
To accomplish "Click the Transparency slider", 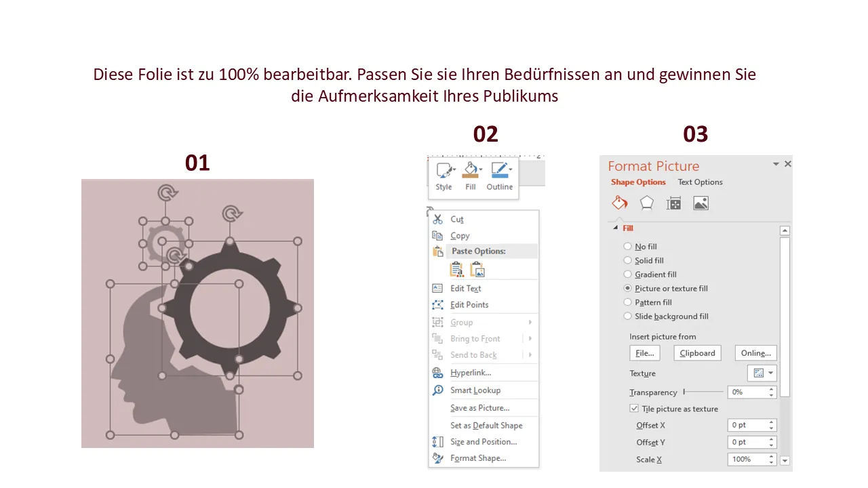I will 704,392.
